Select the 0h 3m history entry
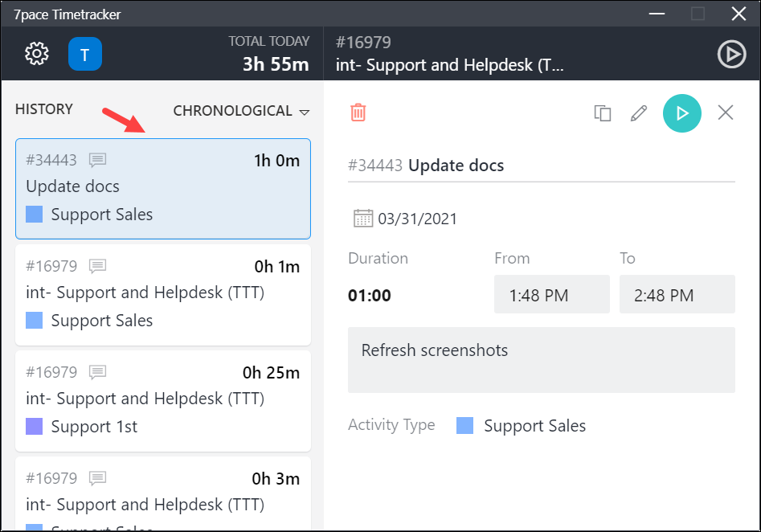 (x=163, y=493)
